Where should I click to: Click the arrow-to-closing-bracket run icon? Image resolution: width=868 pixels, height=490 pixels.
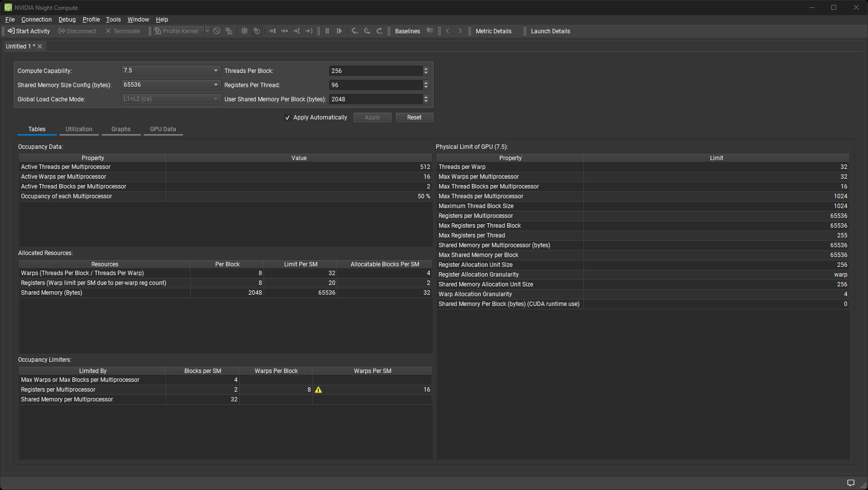(309, 31)
